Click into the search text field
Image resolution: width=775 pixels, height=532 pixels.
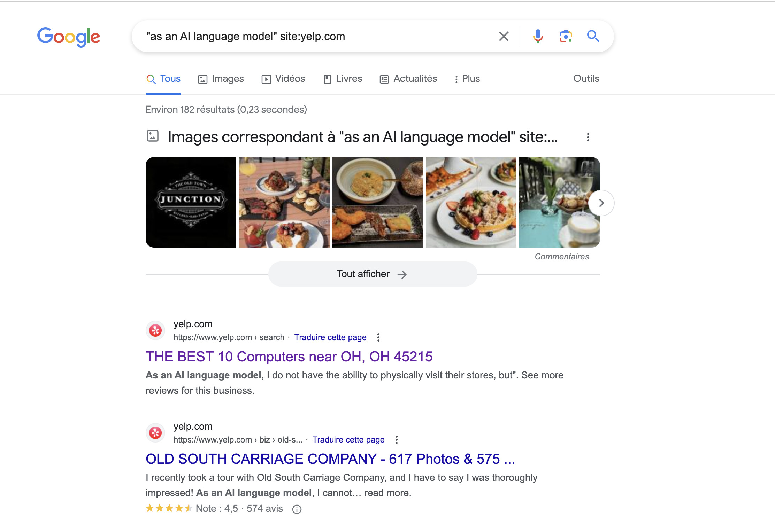click(x=314, y=36)
